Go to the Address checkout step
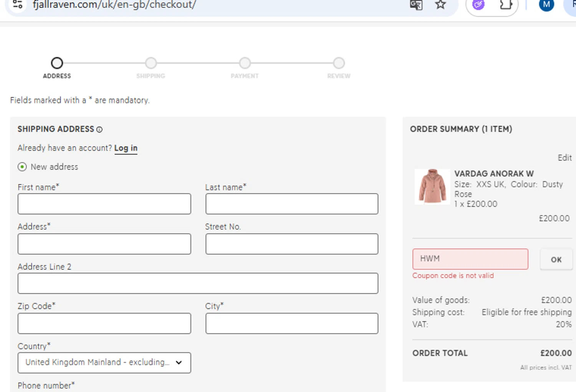 (x=57, y=63)
